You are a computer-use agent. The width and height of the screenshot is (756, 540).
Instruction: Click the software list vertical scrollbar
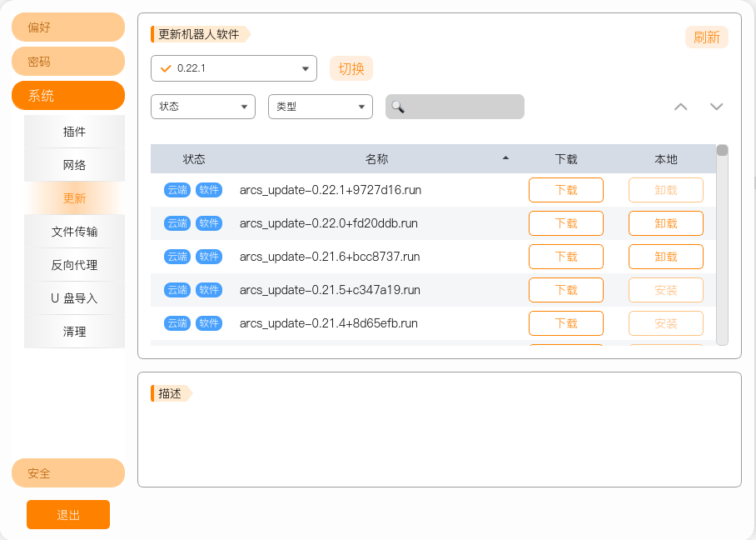[722, 245]
